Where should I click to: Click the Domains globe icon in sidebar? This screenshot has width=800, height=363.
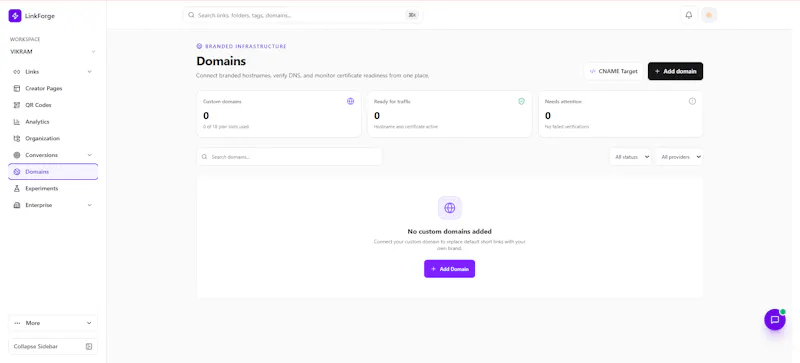(17, 172)
